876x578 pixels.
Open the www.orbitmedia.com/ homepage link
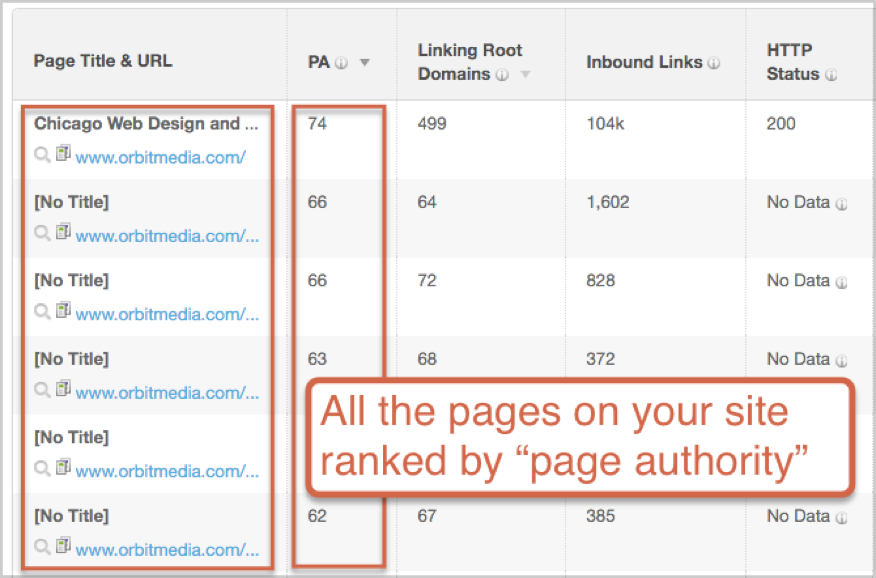click(x=160, y=157)
